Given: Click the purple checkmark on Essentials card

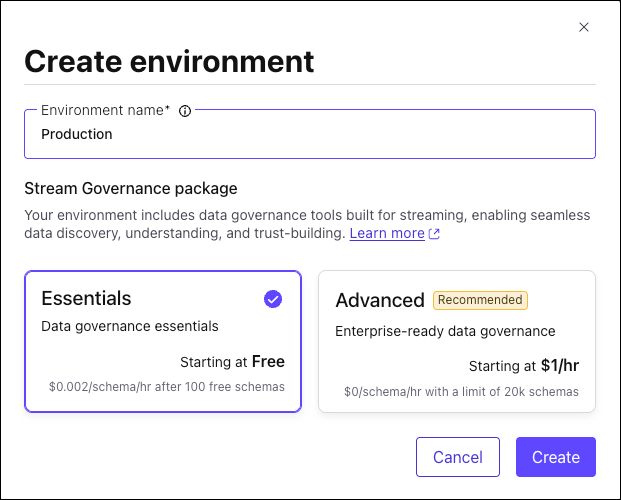Looking at the screenshot, I should tap(273, 298).
